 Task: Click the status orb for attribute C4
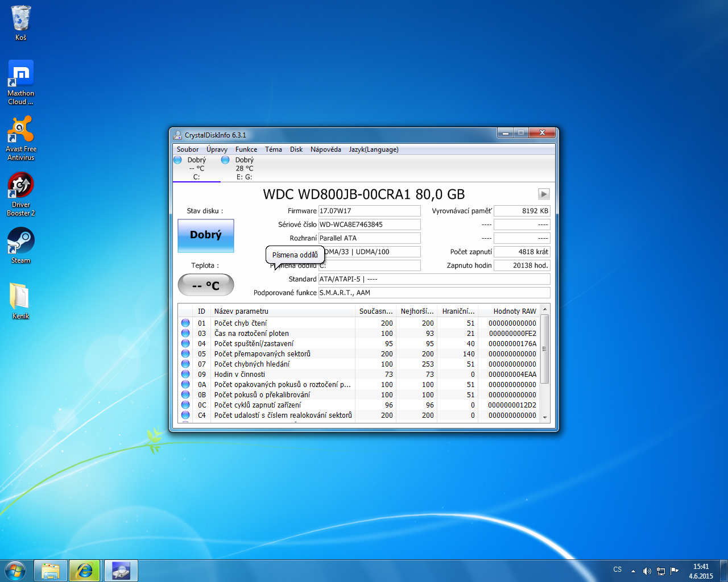(185, 415)
